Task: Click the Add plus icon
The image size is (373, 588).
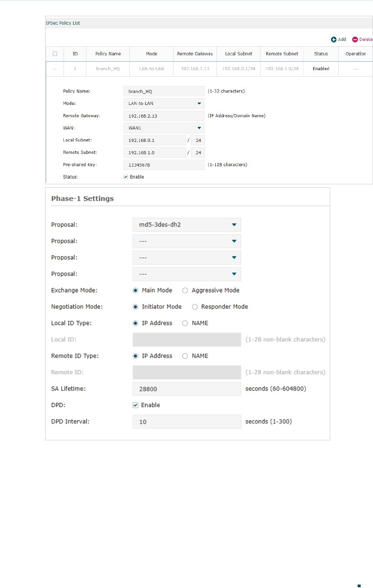Action: 334,39
